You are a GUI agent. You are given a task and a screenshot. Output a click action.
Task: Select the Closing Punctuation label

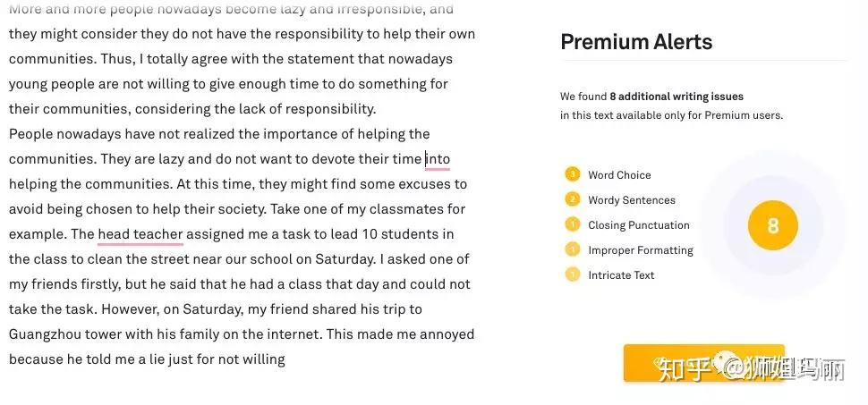coord(639,225)
